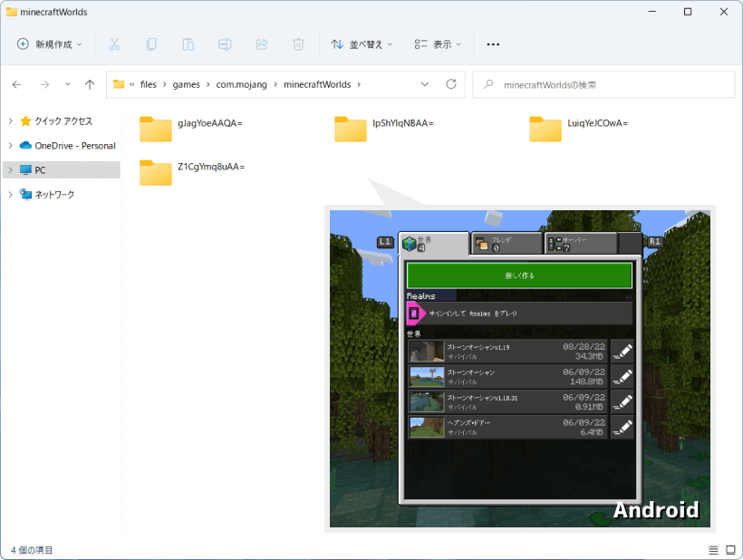This screenshot has width=743, height=560.
Task: Click the L1 shoulder button indicator in Minecraft
Action: point(385,242)
